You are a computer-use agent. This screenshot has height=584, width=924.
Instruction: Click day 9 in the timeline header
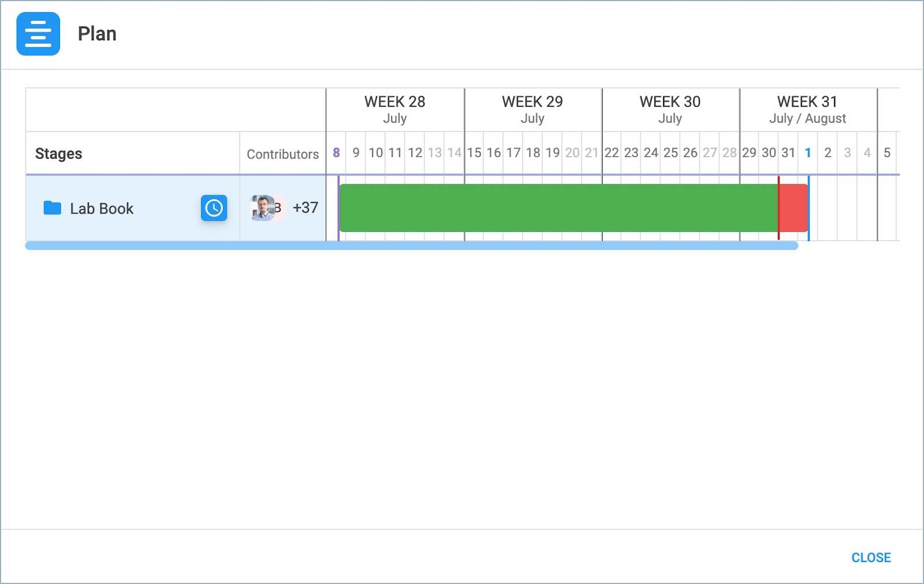356,153
